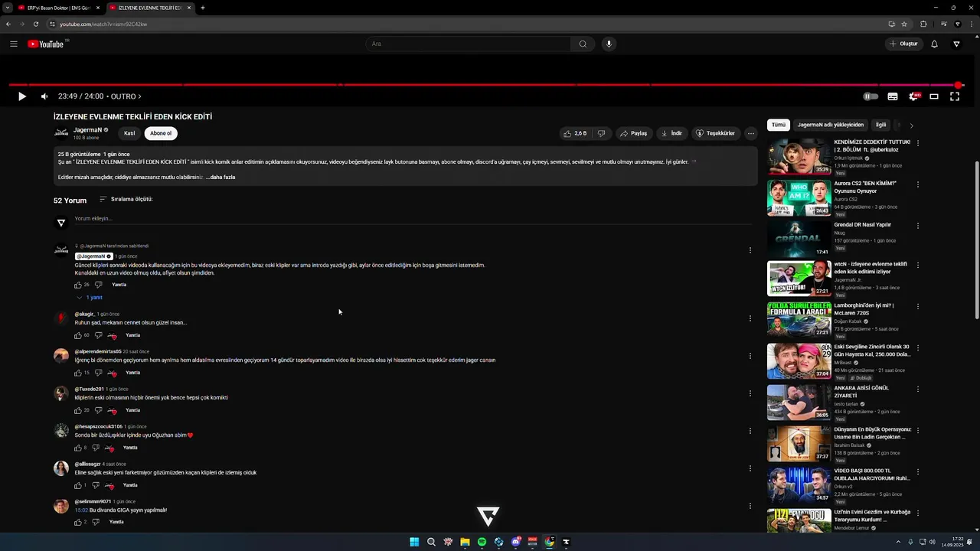The height and width of the screenshot is (551, 980).
Task: Go to YouTube home via logo
Action: [46, 44]
